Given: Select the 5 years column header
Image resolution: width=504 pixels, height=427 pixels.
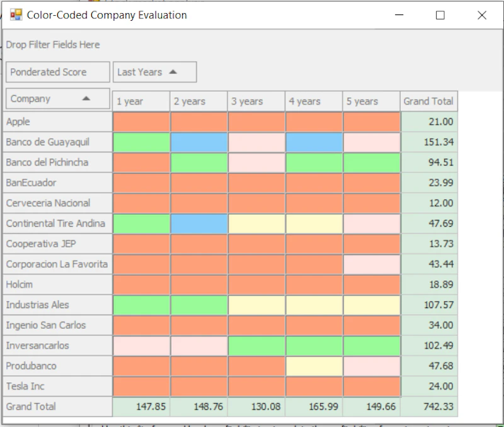Looking at the screenshot, I should click(x=371, y=101).
